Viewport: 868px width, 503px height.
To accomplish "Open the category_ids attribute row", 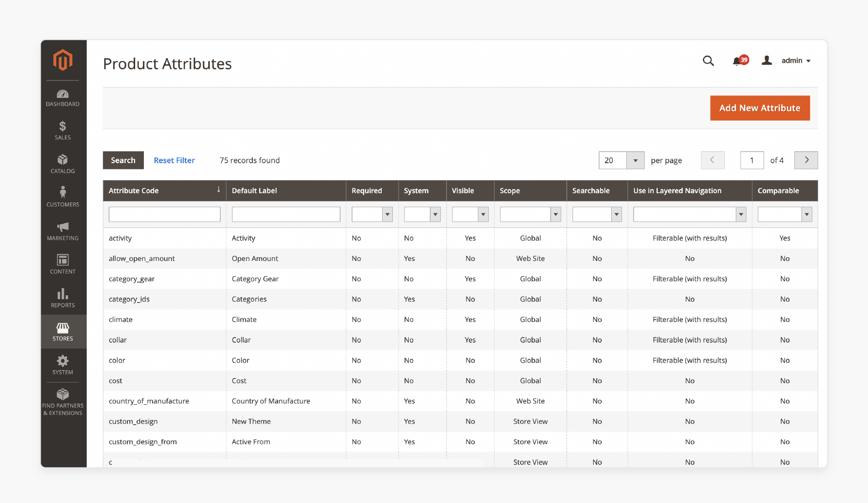I will click(460, 299).
